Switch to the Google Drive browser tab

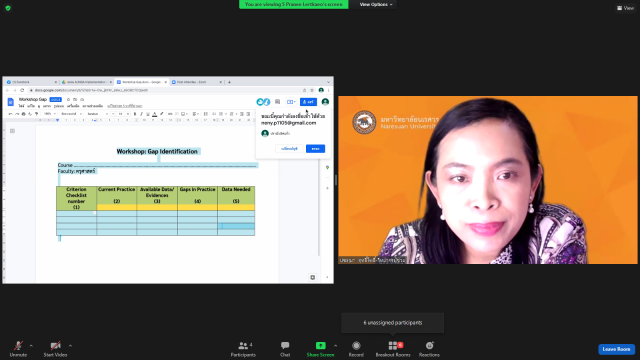coord(86,82)
